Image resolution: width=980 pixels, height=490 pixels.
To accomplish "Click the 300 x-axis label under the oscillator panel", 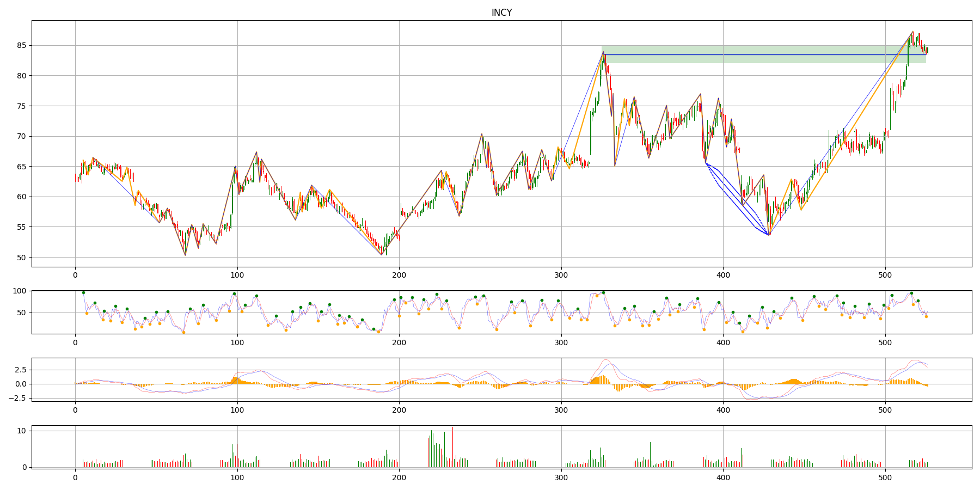I will (x=561, y=342).
